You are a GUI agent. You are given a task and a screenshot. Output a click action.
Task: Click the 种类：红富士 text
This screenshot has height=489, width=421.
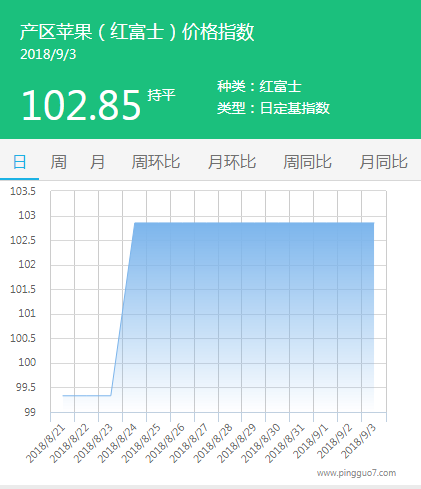pos(259,87)
